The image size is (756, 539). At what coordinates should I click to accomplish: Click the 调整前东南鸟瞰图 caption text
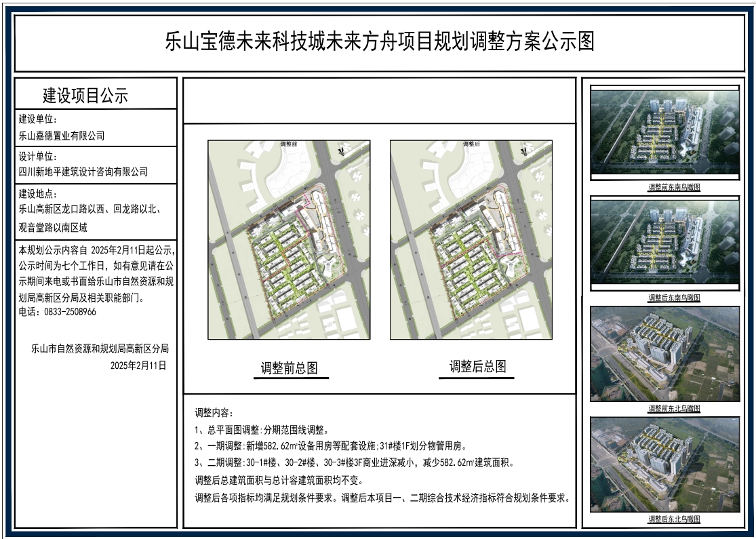coord(674,187)
